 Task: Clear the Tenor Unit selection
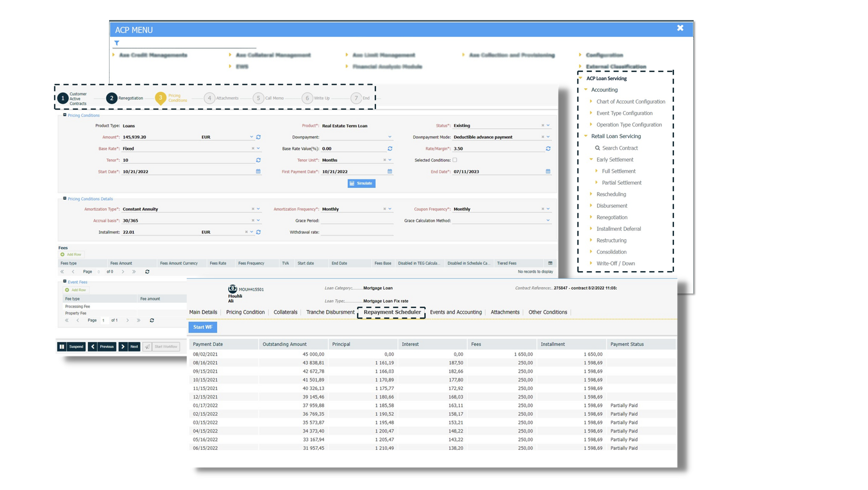click(x=384, y=160)
